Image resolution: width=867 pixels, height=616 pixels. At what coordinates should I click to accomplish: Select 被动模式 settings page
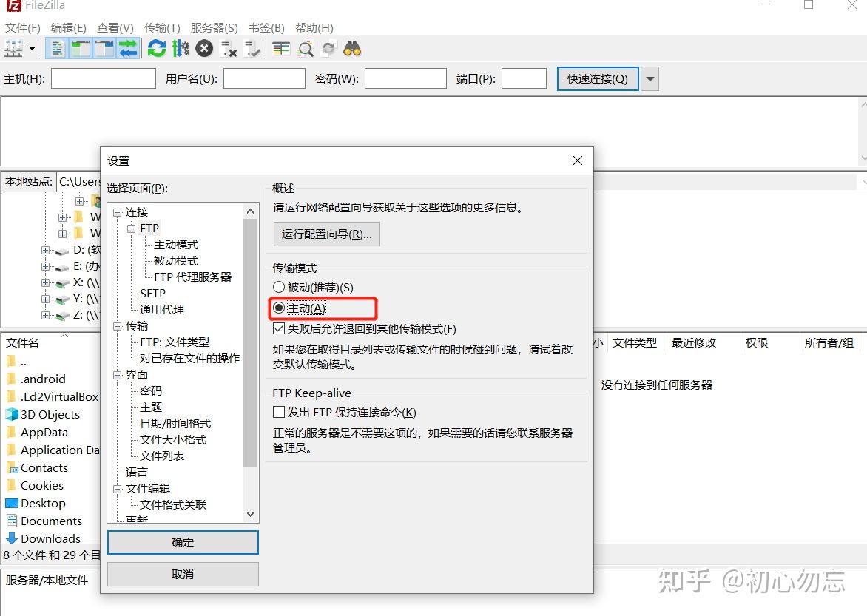176,260
